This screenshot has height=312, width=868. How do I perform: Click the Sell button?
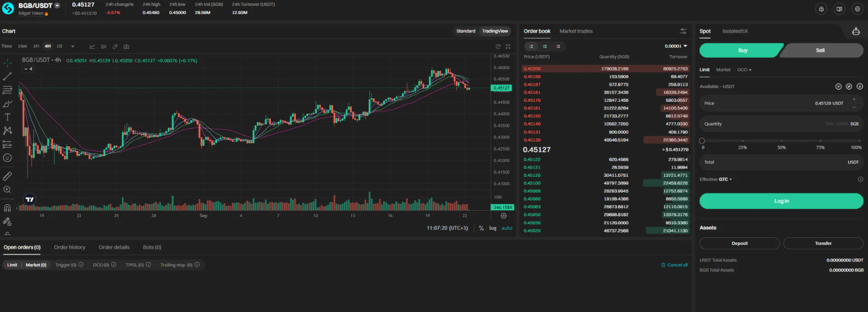pyautogui.click(x=821, y=51)
